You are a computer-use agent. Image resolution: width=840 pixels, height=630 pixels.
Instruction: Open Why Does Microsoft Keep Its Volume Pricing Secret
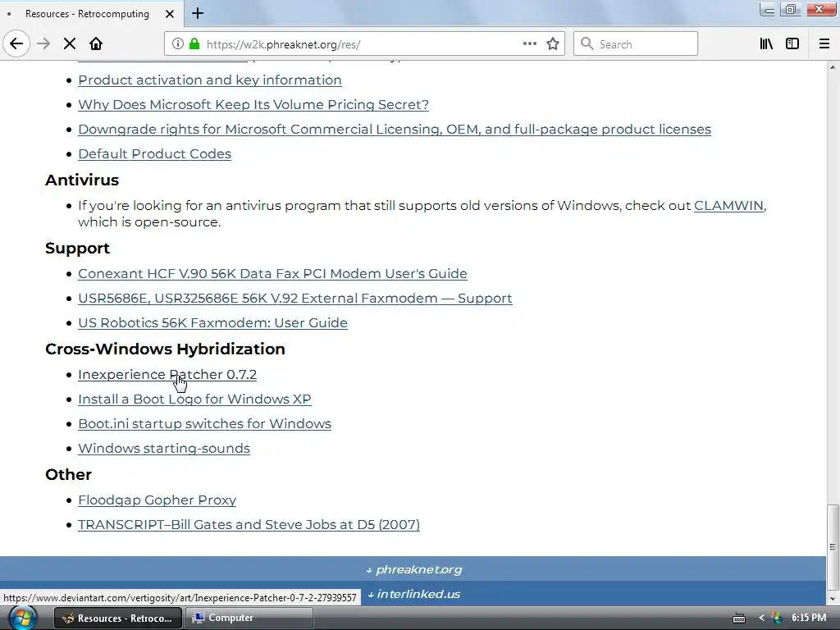pos(253,104)
